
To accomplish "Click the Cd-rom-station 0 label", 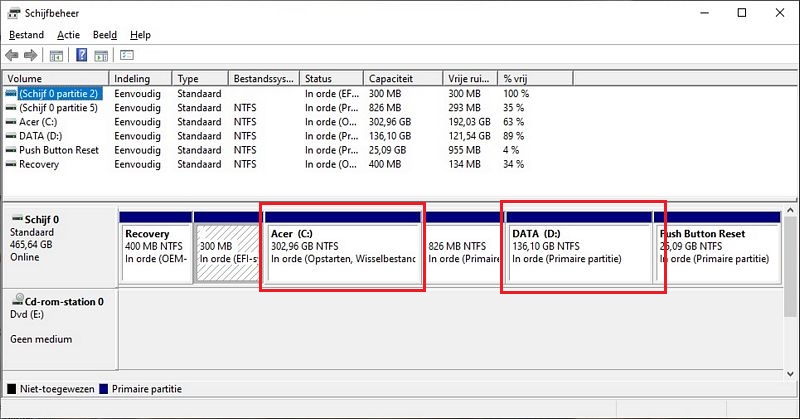I will (64, 302).
